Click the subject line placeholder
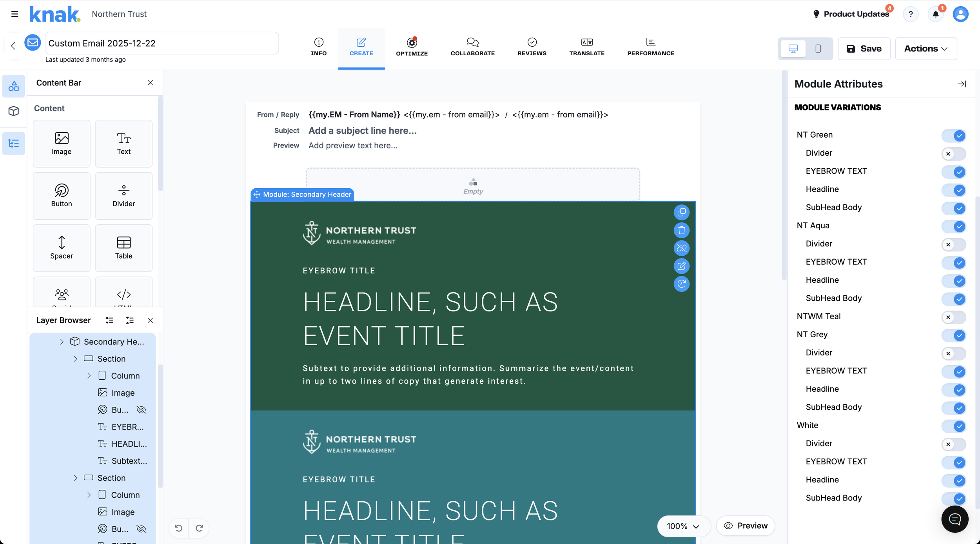Viewport: 980px width, 544px height. point(363,131)
